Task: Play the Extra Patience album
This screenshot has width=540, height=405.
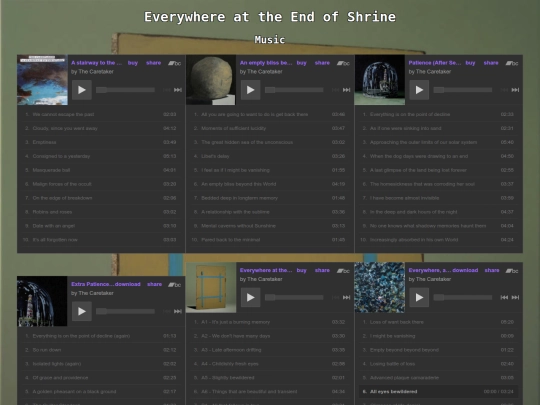Action: pos(82,311)
